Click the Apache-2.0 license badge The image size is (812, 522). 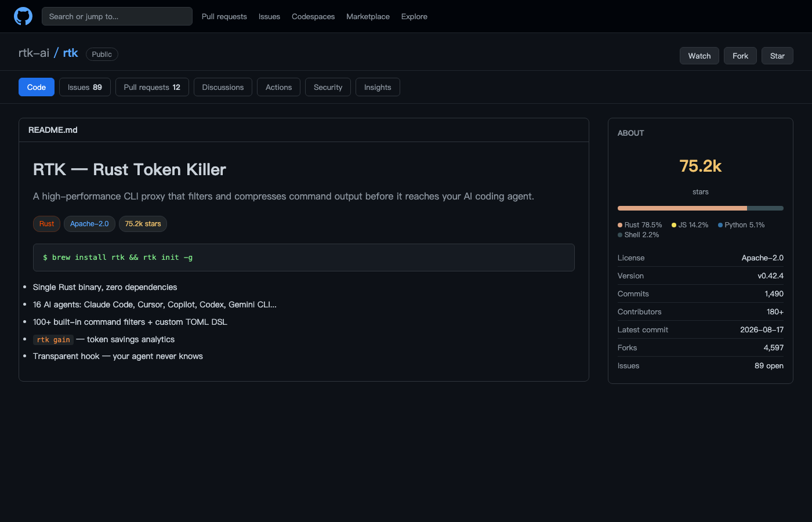tap(89, 224)
